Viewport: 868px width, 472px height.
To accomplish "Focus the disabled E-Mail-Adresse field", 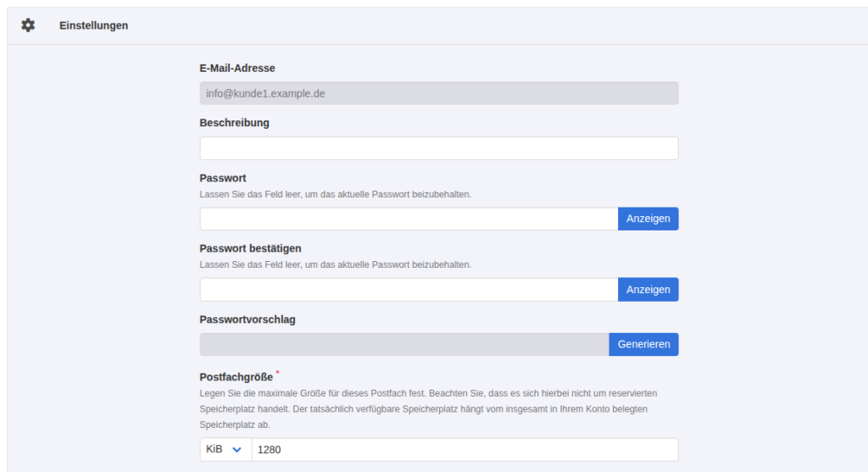I will (x=439, y=93).
